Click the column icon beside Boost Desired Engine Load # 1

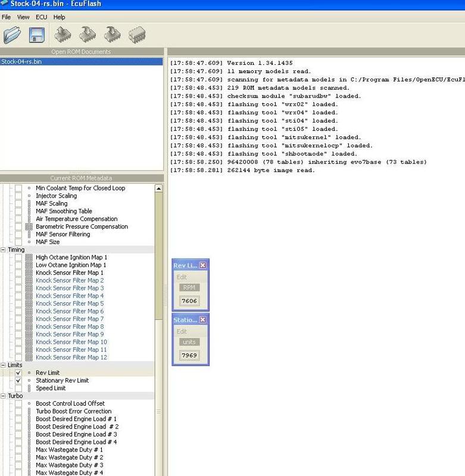pos(29,419)
